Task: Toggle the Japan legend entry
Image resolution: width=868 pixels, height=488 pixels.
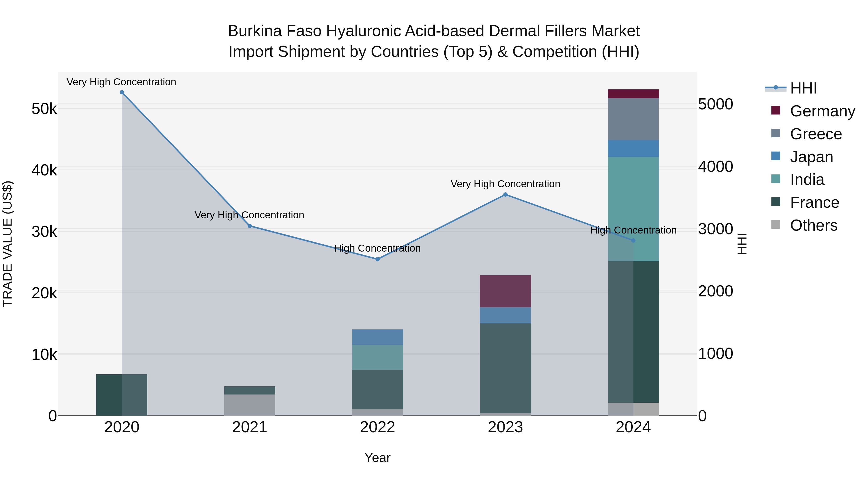Action: coord(802,157)
